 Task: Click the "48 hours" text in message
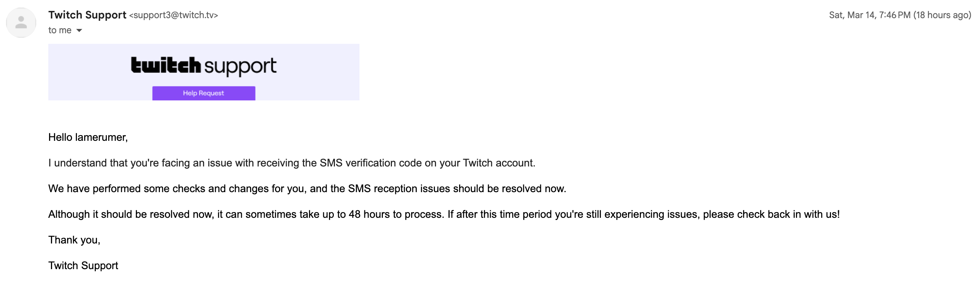pyautogui.click(x=368, y=214)
